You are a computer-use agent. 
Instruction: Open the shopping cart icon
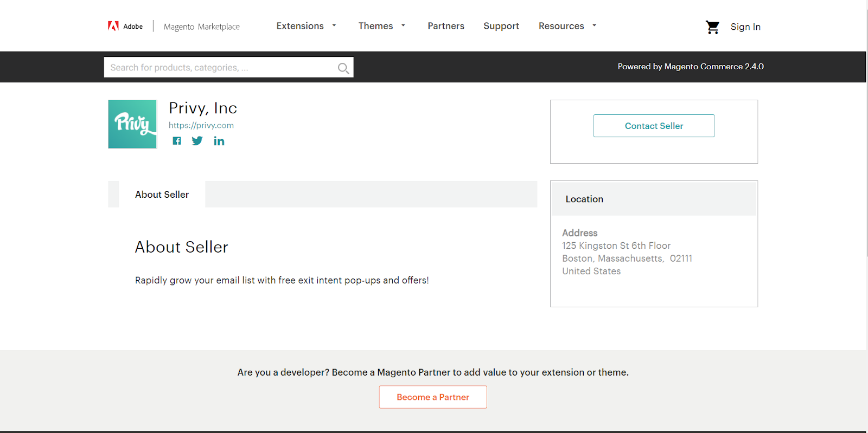pyautogui.click(x=712, y=27)
